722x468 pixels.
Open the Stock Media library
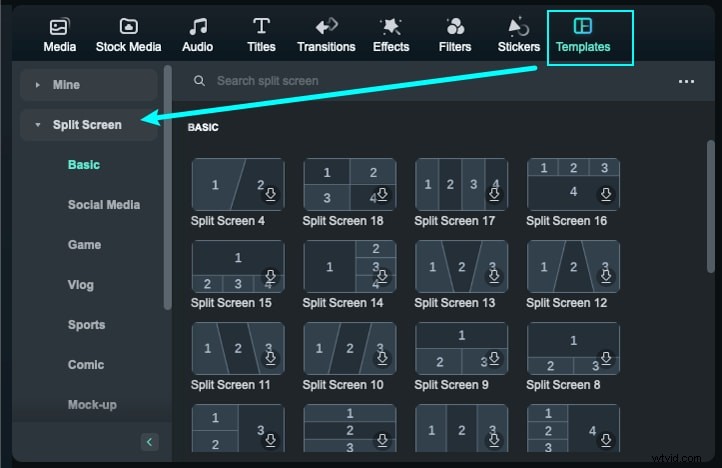pyautogui.click(x=128, y=35)
